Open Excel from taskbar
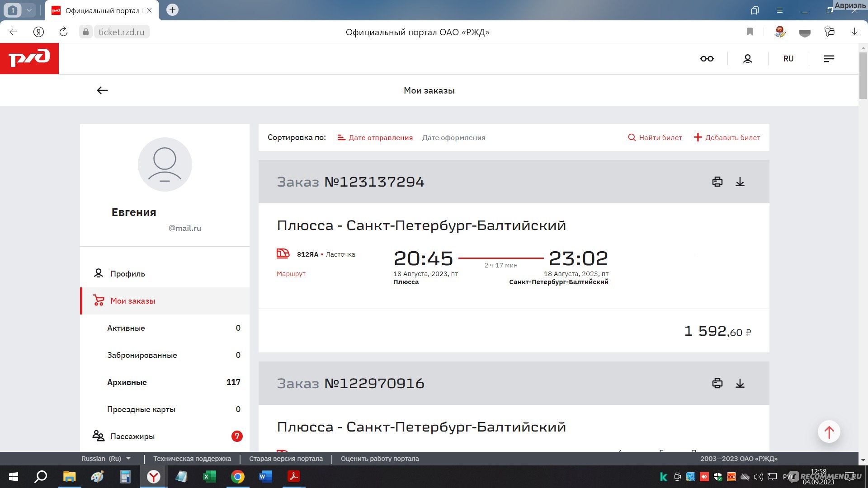 point(209,477)
